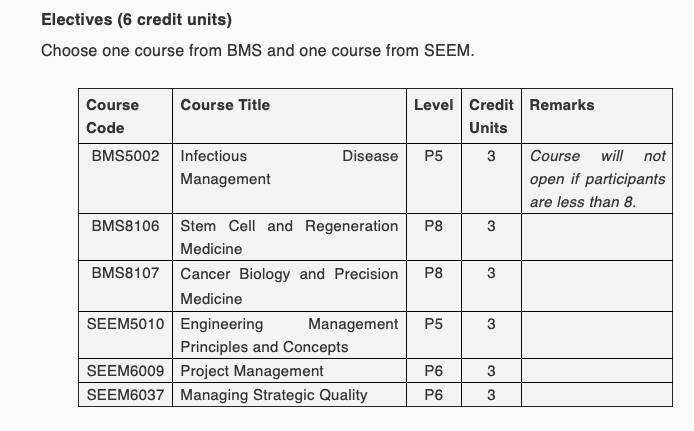694x431 pixels.
Task: Select Stem Cell and Regeneration Medicine title
Action: [289, 237]
